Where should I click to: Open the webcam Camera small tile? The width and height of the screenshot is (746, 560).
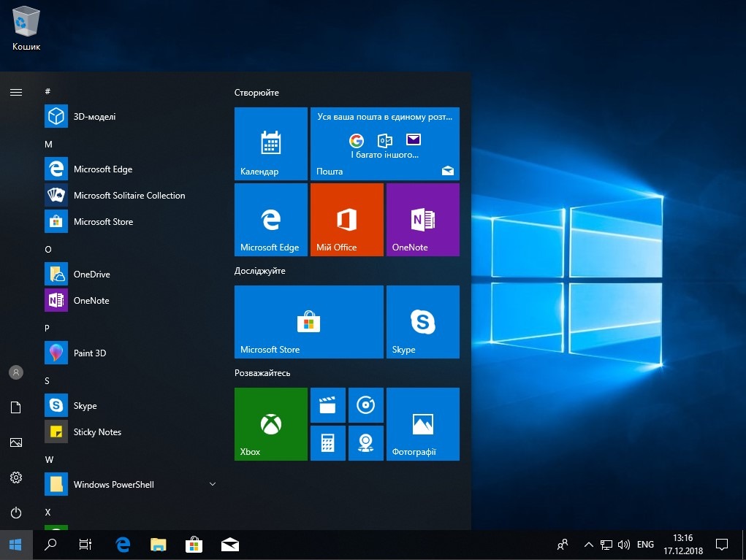pos(366,443)
